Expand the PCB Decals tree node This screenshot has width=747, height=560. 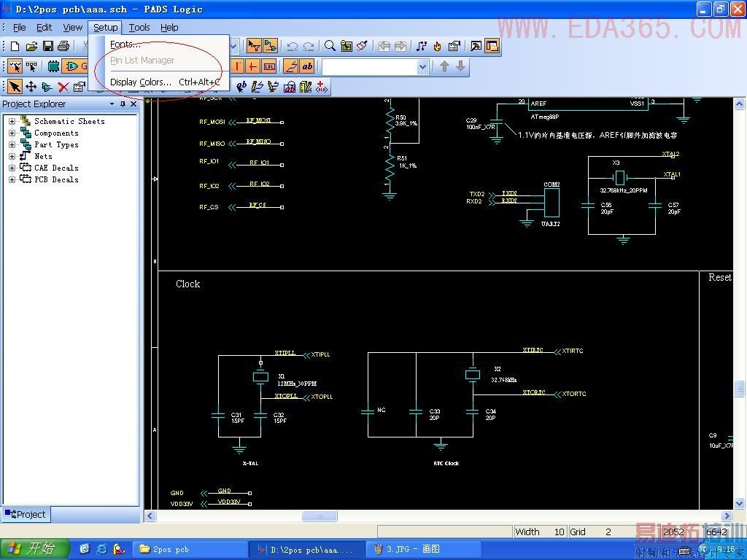(x=12, y=179)
